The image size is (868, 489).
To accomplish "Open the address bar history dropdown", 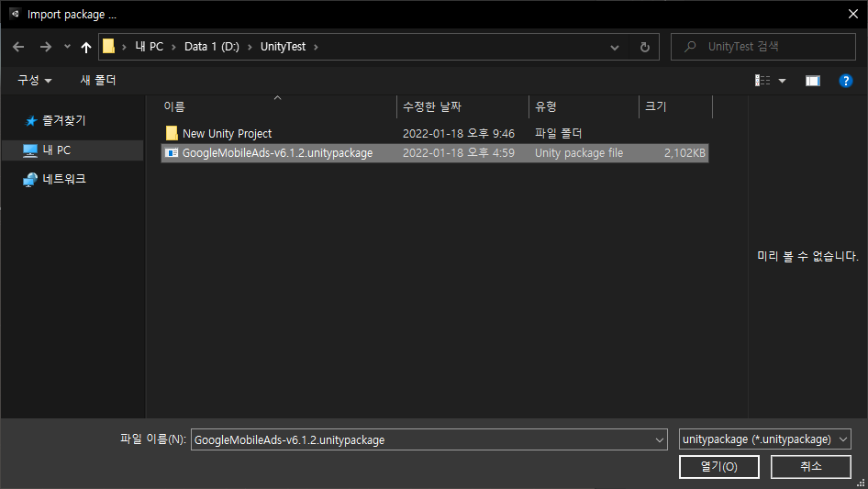I will [615, 48].
